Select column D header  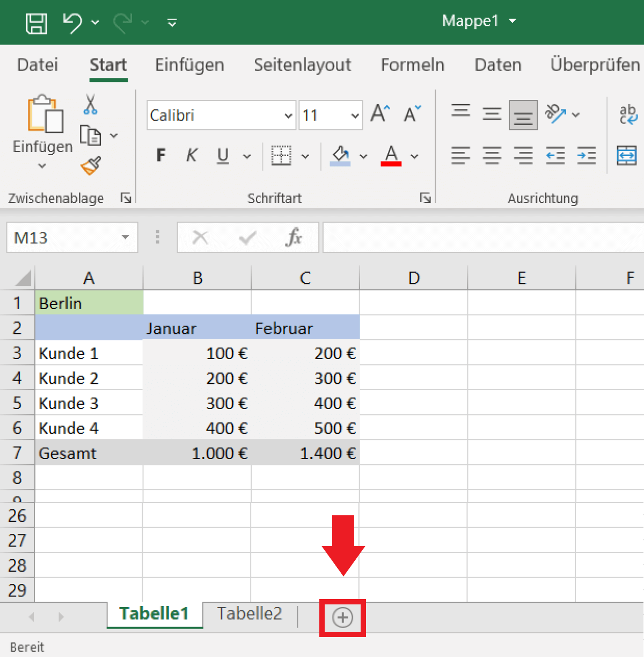click(414, 278)
